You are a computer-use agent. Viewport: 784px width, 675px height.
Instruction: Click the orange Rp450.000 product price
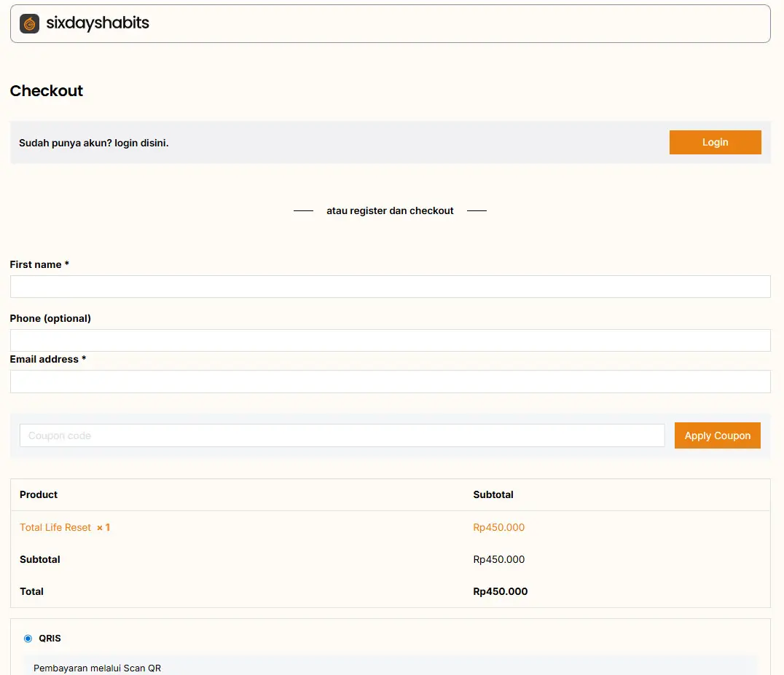[498, 527]
